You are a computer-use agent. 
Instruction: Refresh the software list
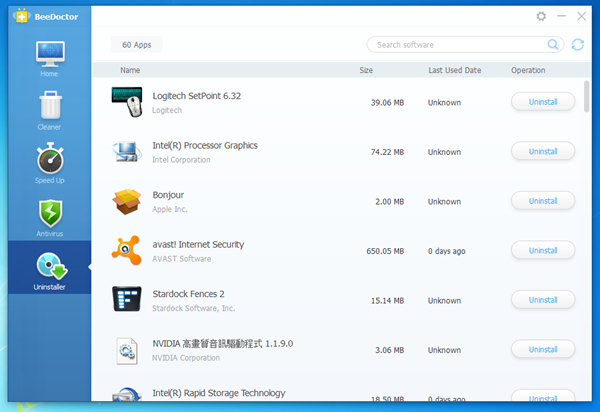(578, 44)
